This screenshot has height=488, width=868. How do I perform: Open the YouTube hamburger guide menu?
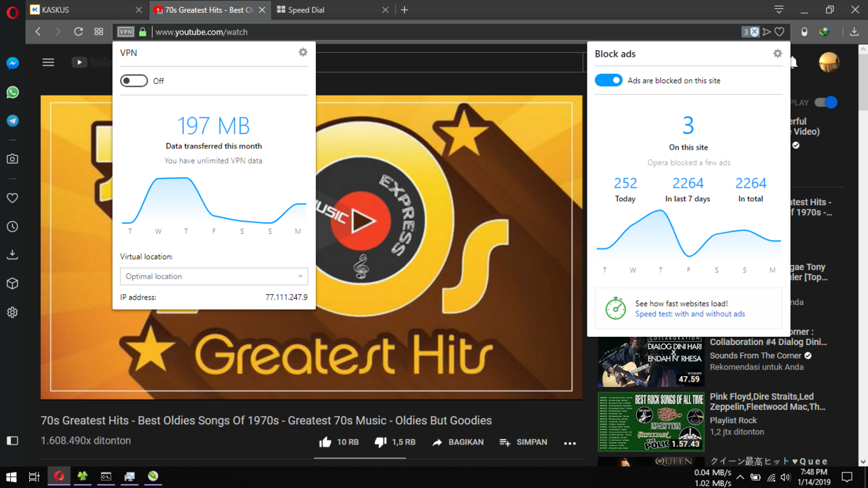[x=48, y=62]
